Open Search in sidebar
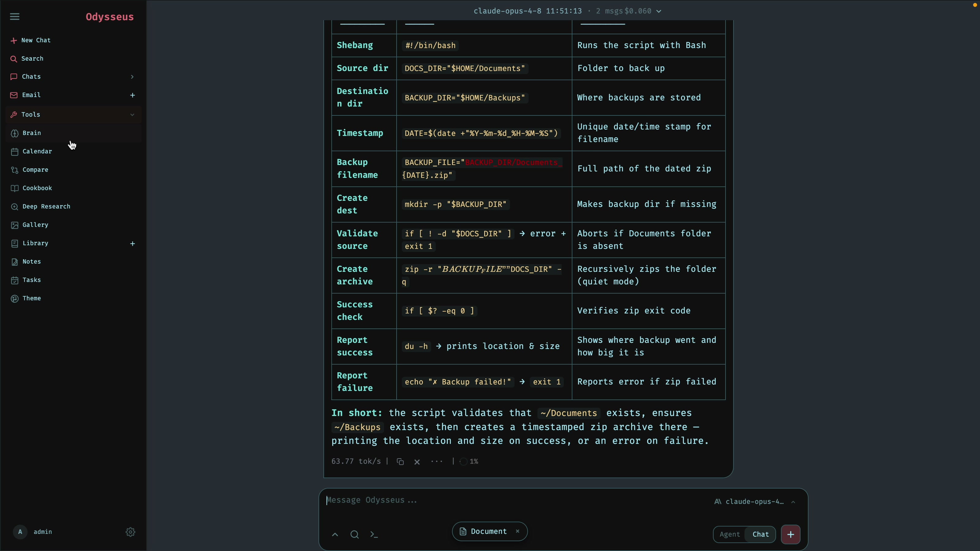 coord(32,58)
